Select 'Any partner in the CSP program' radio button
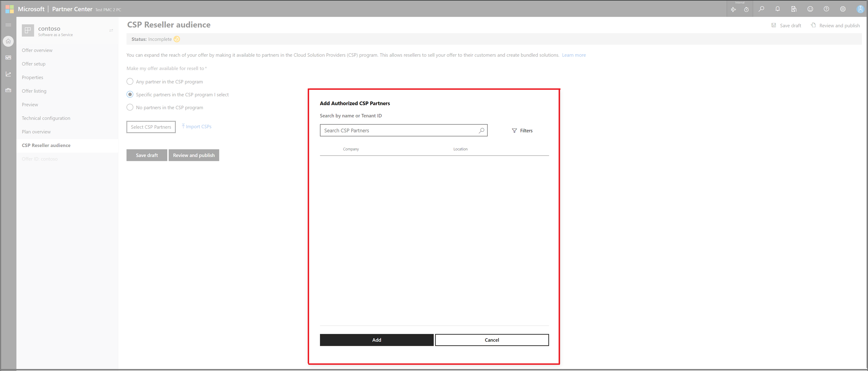Viewport: 868px width, 371px height. coord(129,81)
